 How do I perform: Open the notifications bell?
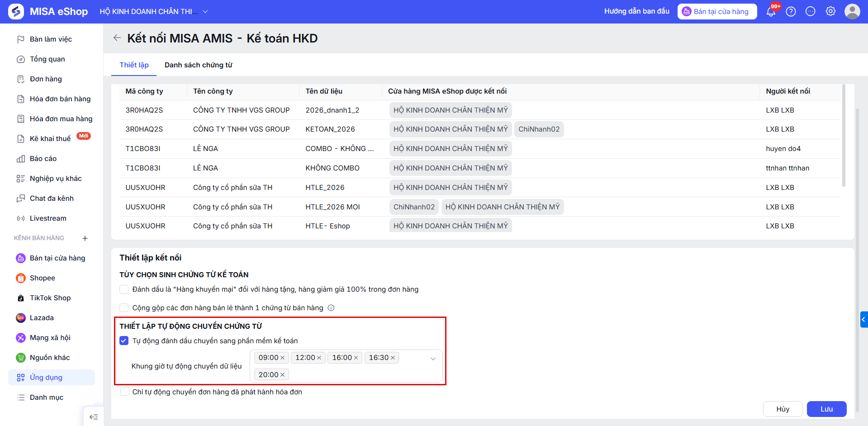(771, 12)
